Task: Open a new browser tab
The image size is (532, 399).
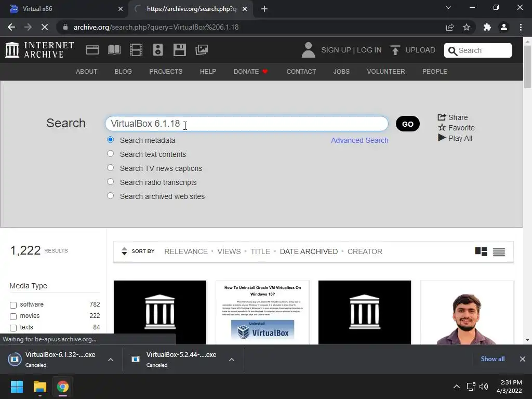Action: tap(264, 9)
